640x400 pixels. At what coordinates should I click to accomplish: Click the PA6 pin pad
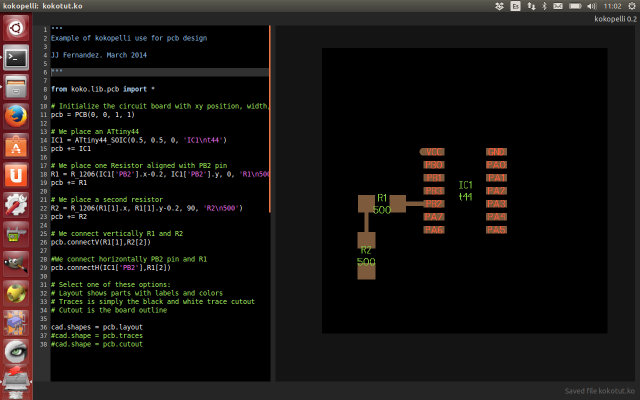(x=434, y=230)
